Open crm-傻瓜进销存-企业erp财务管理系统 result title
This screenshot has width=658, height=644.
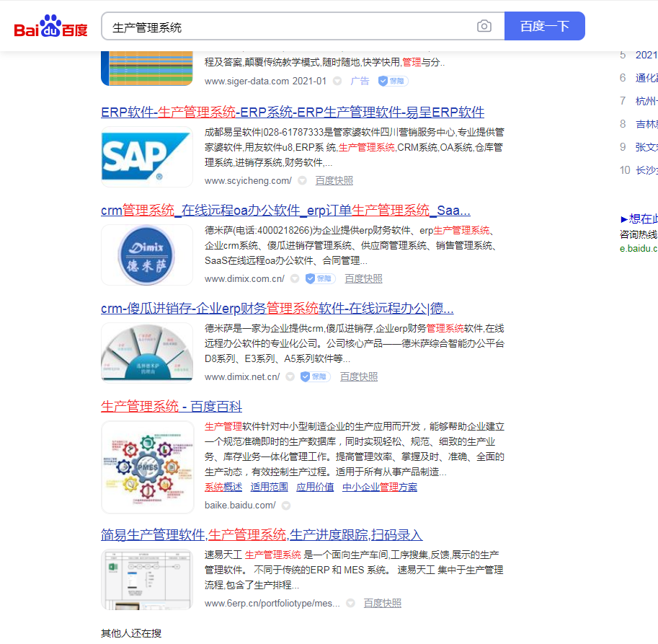coord(277,309)
